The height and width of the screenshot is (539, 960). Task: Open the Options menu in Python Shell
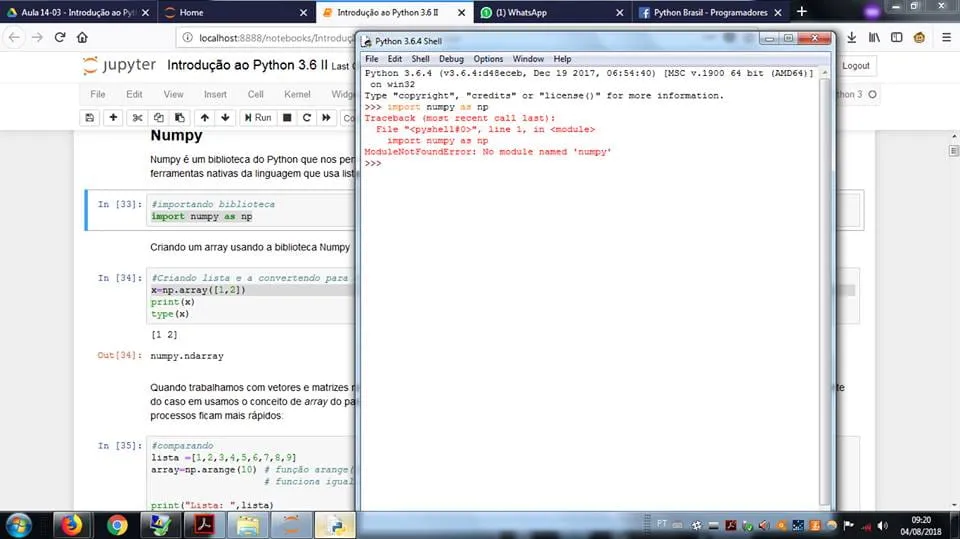(x=488, y=59)
